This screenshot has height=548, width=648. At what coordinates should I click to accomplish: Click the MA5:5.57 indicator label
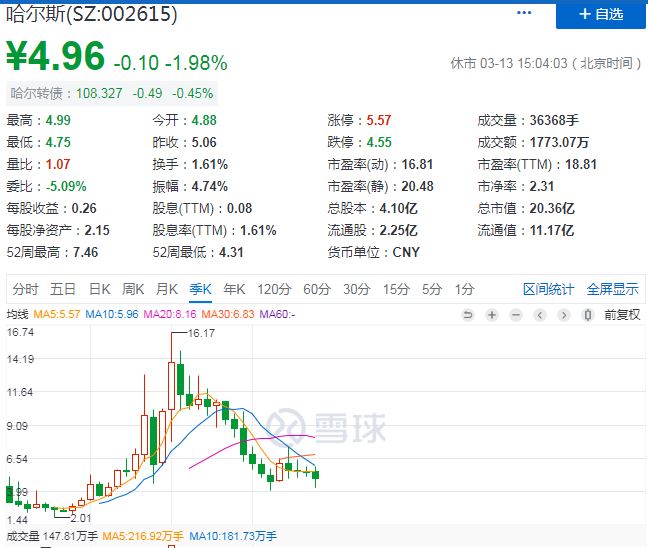[57, 314]
